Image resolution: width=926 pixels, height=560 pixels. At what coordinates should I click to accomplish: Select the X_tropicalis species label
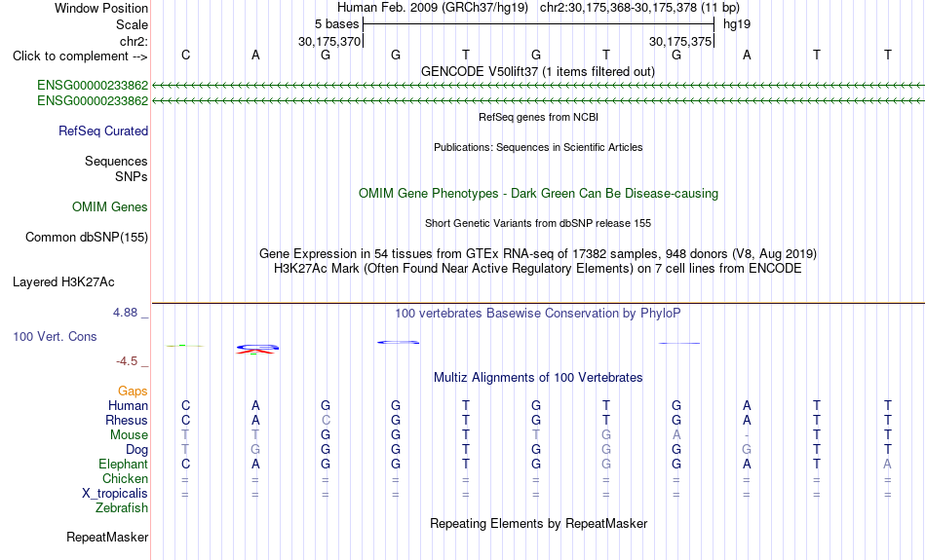(x=115, y=494)
